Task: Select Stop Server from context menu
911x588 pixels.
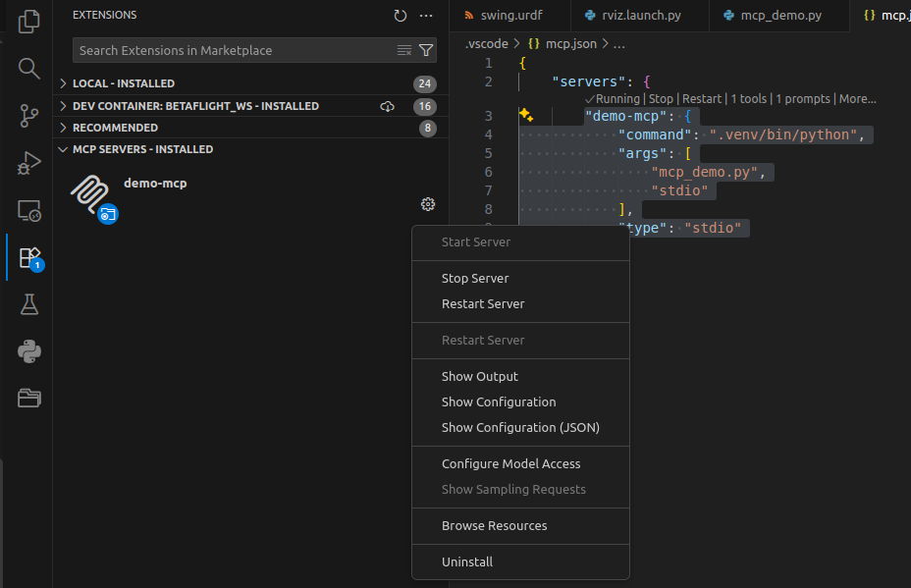Action: click(475, 278)
